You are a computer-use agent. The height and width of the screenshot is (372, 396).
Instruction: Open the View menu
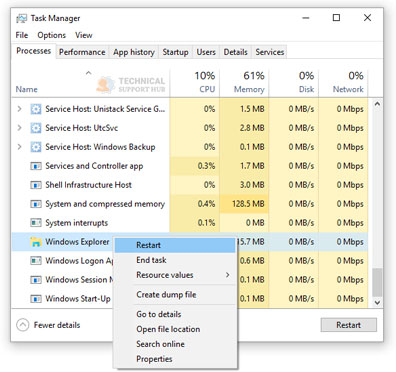[83, 35]
